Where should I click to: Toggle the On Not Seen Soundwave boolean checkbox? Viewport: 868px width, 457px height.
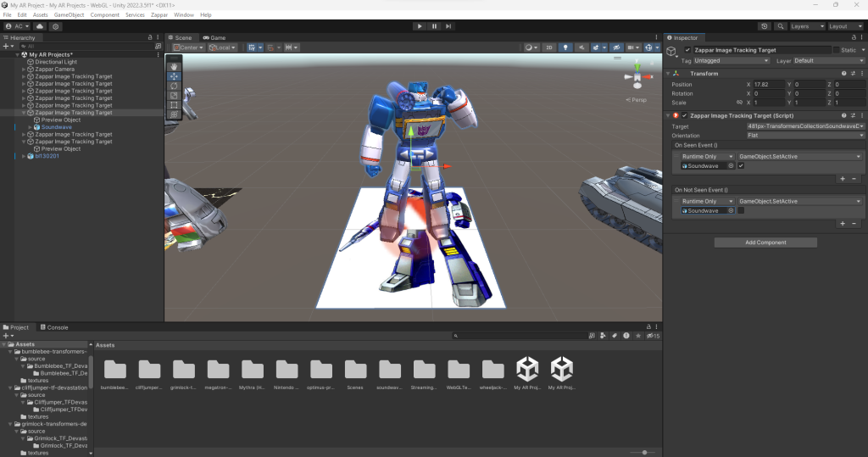pyautogui.click(x=741, y=210)
